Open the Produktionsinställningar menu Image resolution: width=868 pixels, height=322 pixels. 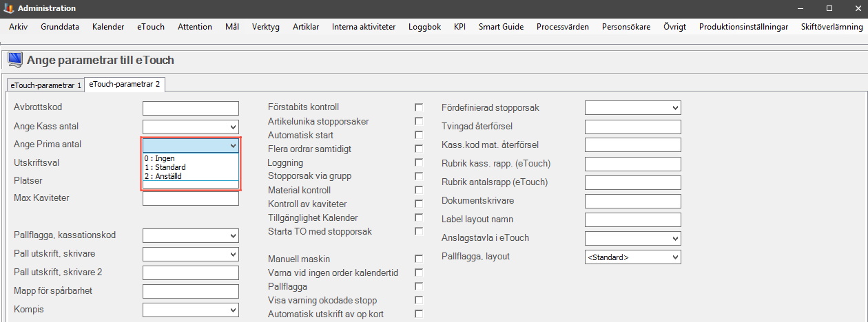click(743, 27)
